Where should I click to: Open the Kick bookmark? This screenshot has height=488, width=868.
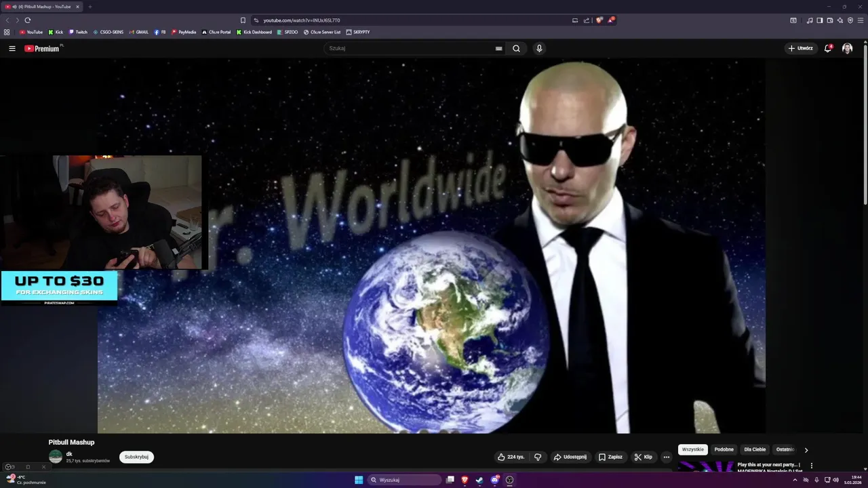pyautogui.click(x=56, y=32)
